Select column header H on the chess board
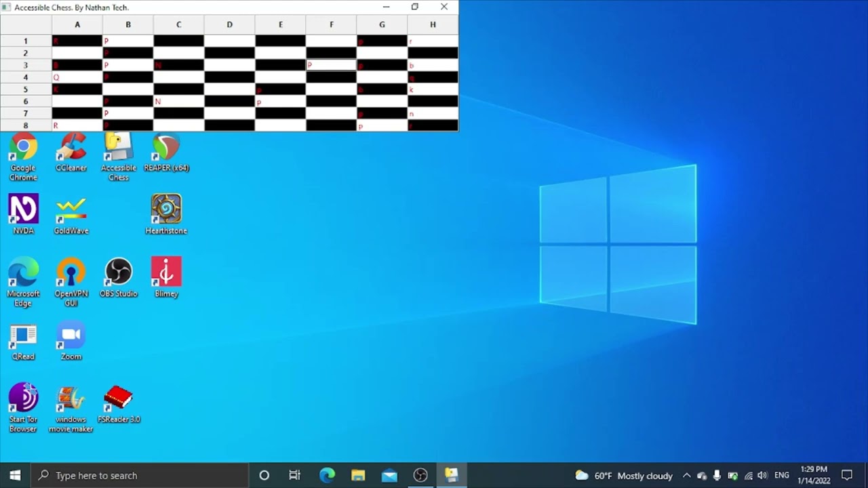This screenshot has height=488, width=868. point(433,24)
